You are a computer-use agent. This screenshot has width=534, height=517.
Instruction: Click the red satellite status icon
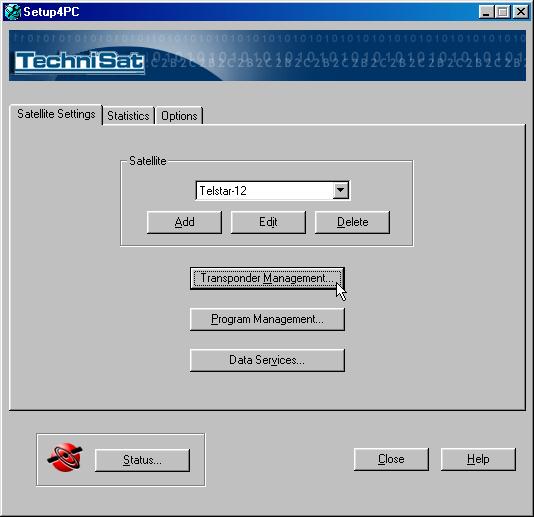click(x=65, y=457)
